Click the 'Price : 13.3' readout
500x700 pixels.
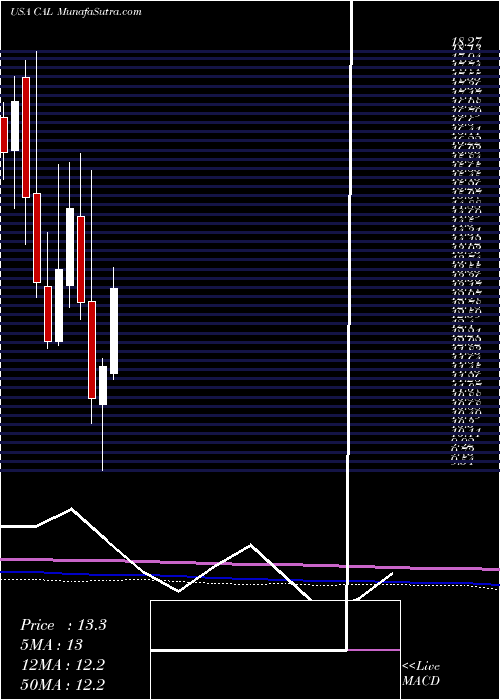coord(63,625)
